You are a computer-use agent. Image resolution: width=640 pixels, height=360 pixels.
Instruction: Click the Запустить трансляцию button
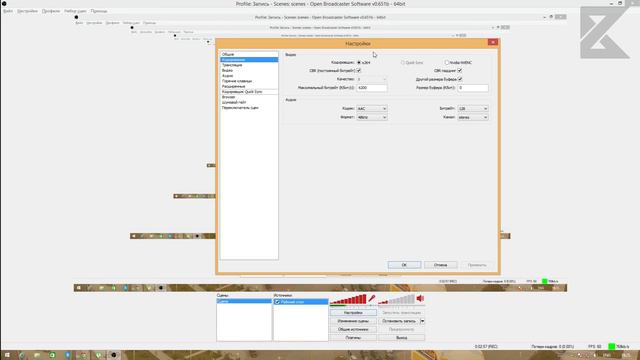click(402, 313)
